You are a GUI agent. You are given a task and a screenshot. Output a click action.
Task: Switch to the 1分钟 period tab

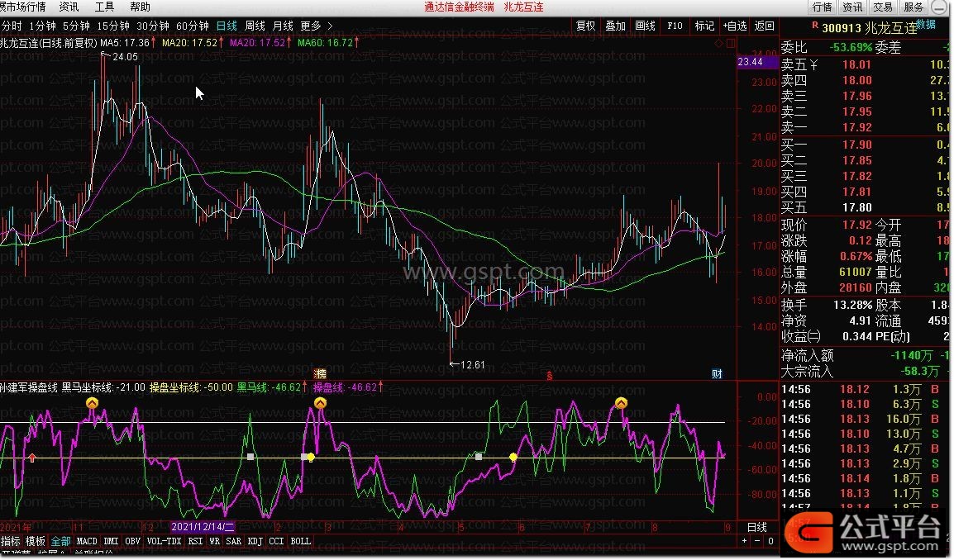click(43, 26)
